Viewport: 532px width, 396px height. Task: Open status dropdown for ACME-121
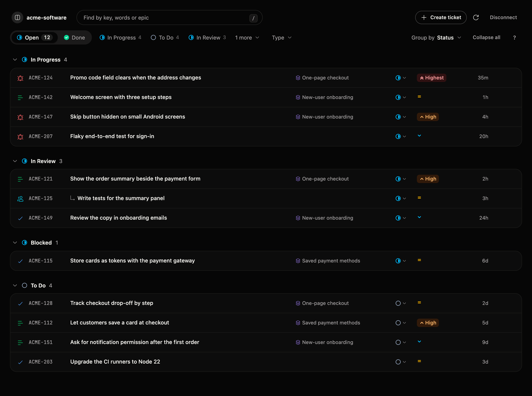pos(400,179)
